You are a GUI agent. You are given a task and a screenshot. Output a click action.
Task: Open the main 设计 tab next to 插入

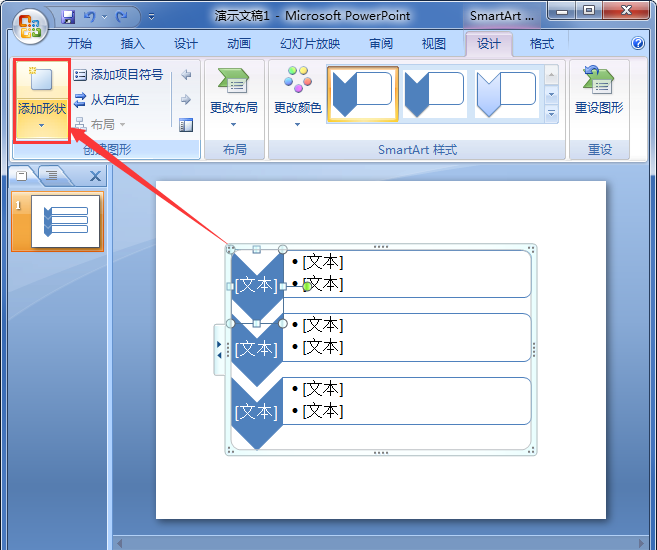186,44
